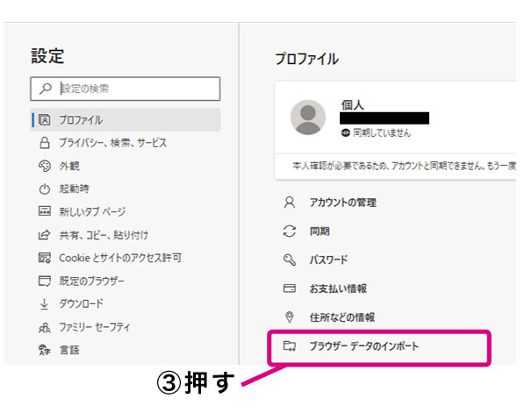
Task: Open 既定のブラウザー settings
Action: pos(91,281)
